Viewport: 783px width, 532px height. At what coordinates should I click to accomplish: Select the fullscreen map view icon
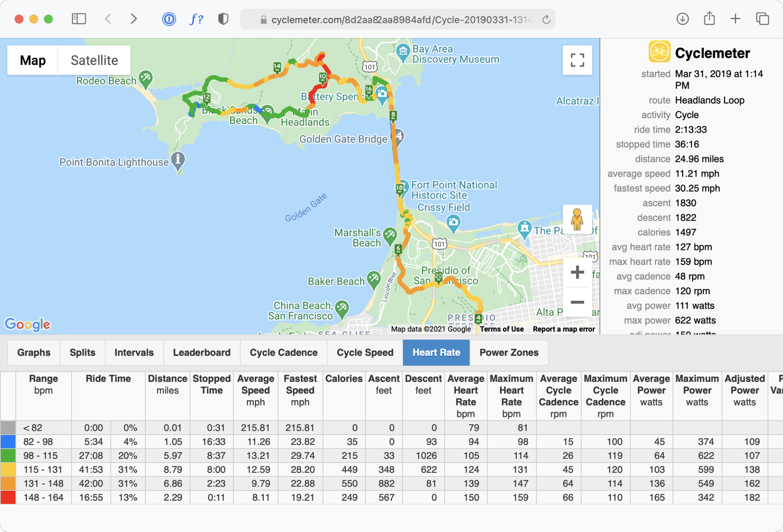click(577, 60)
